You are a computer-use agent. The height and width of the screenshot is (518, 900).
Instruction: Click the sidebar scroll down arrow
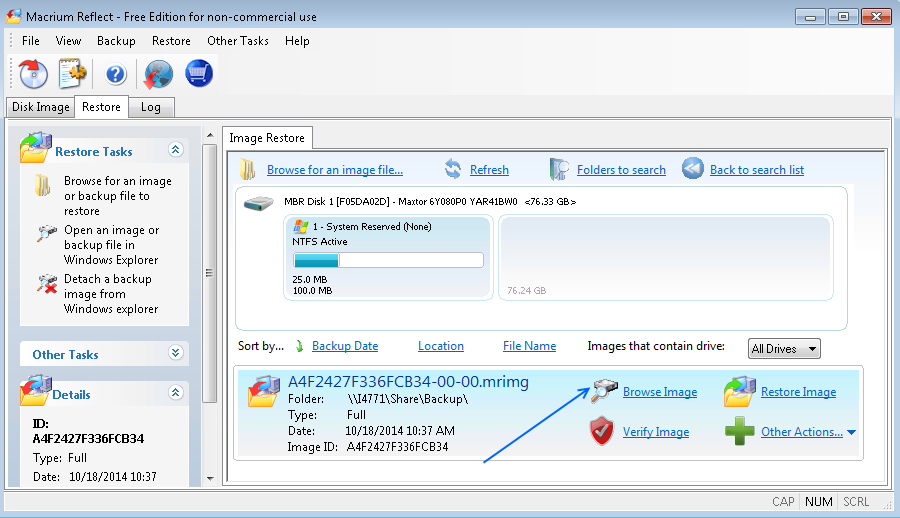(x=210, y=478)
